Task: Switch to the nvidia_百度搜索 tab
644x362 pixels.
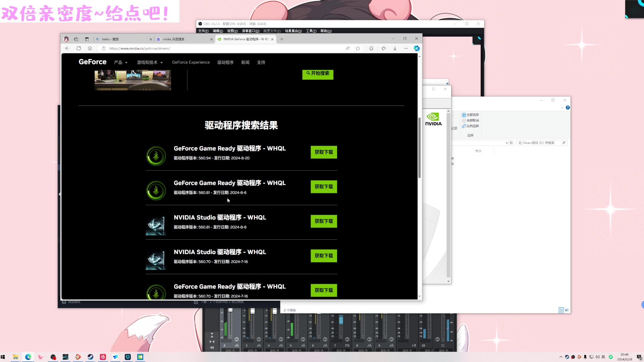Action: click(184, 39)
